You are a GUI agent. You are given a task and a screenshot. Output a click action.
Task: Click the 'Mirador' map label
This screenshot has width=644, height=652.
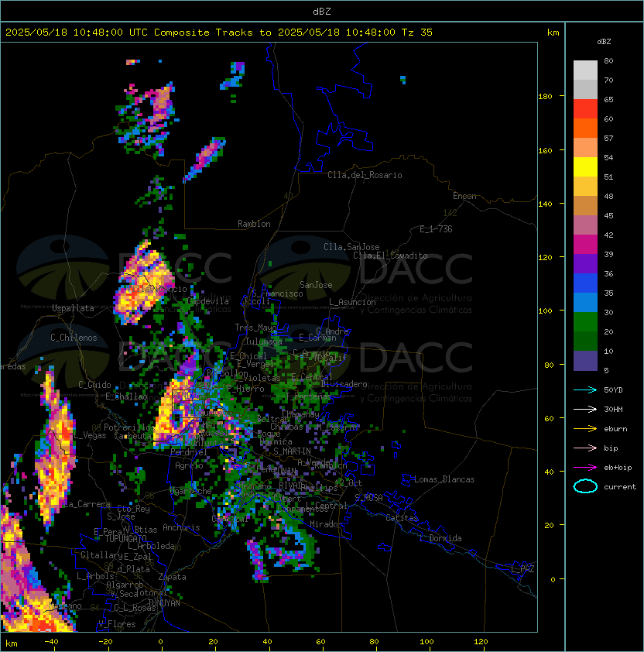327,524
